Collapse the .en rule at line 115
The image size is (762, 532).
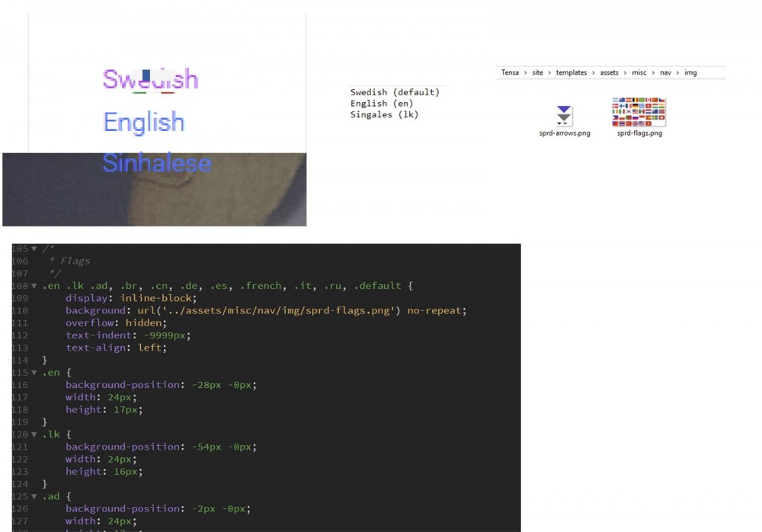[34, 373]
